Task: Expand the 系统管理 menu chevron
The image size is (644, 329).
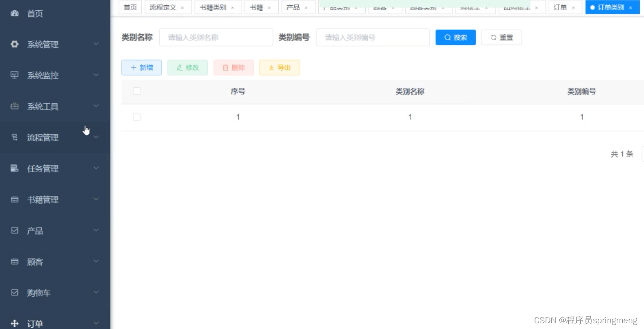Action: tap(96, 44)
